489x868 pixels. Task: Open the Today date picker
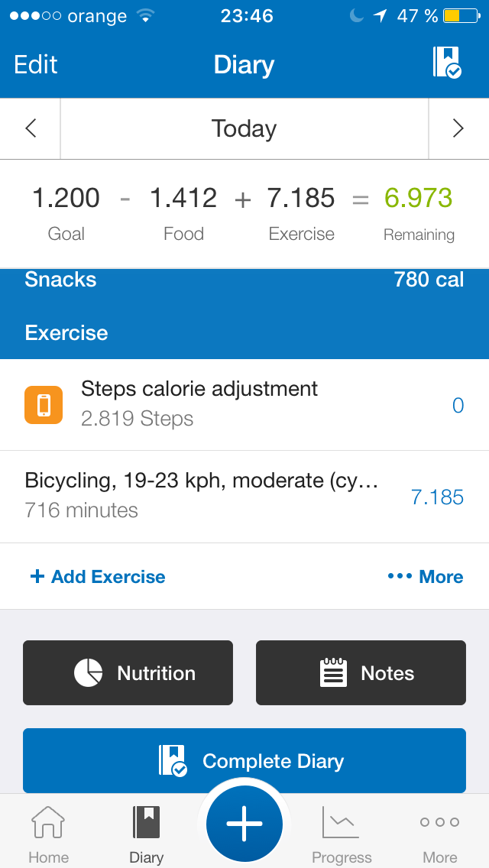pyautogui.click(x=244, y=128)
